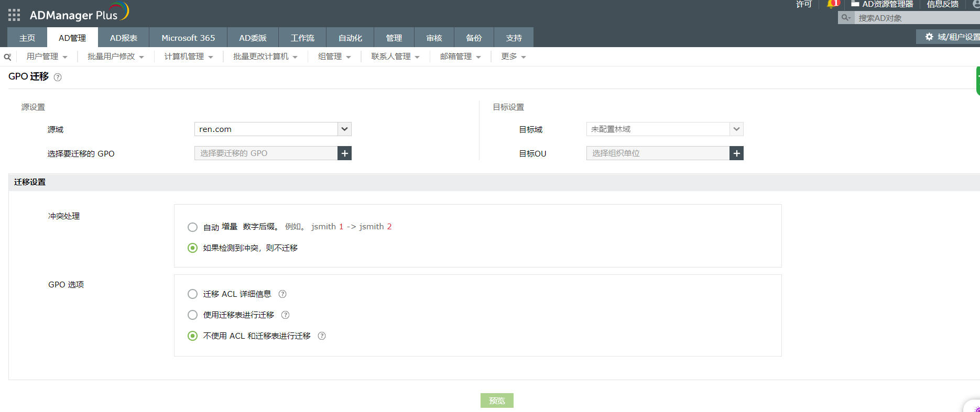980x412 pixels.
Task: Click the notification bell icon
Action: (x=831, y=4)
